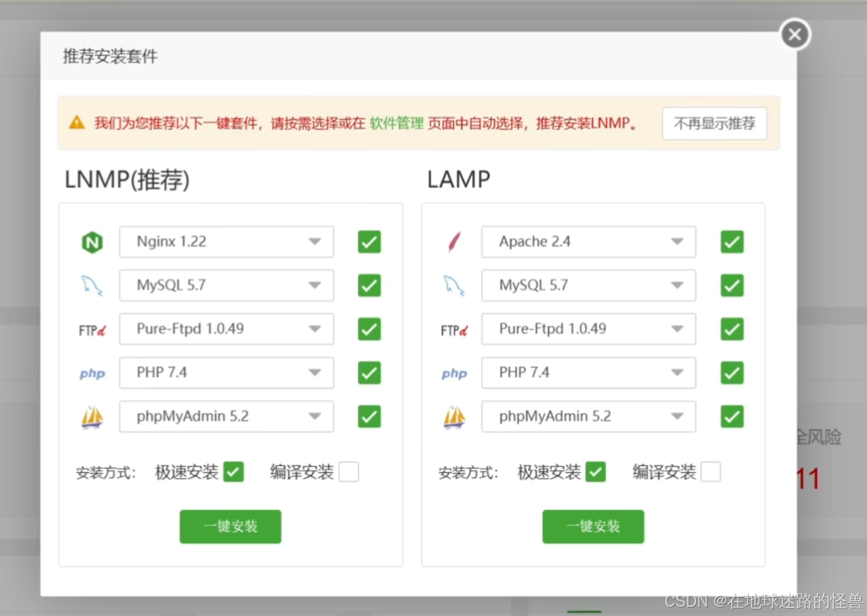Viewport: 867px width, 616px height.
Task: Open the LNMP Pure-Ftpd 1.0.49 dropdown
Action: click(x=226, y=329)
